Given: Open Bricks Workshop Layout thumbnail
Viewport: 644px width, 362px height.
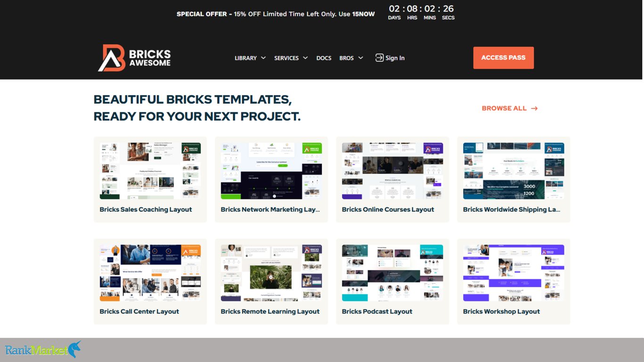Looking at the screenshot, I should [514, 273].
